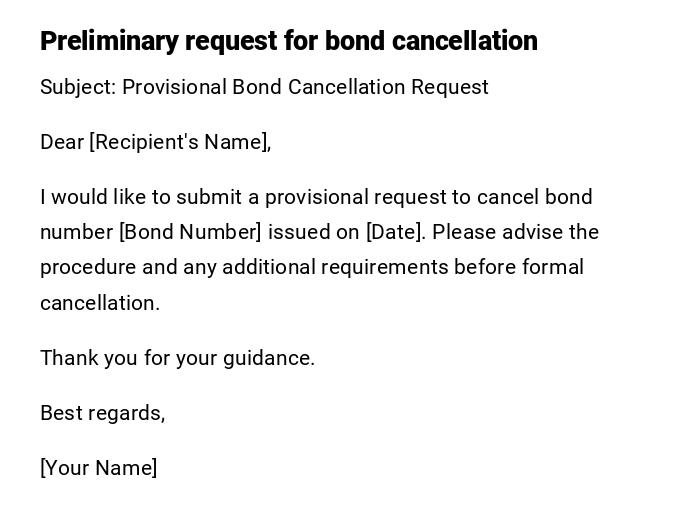Click the word "cancellation." ending the paragraph
700x530 pixels.
coord(100,303)
